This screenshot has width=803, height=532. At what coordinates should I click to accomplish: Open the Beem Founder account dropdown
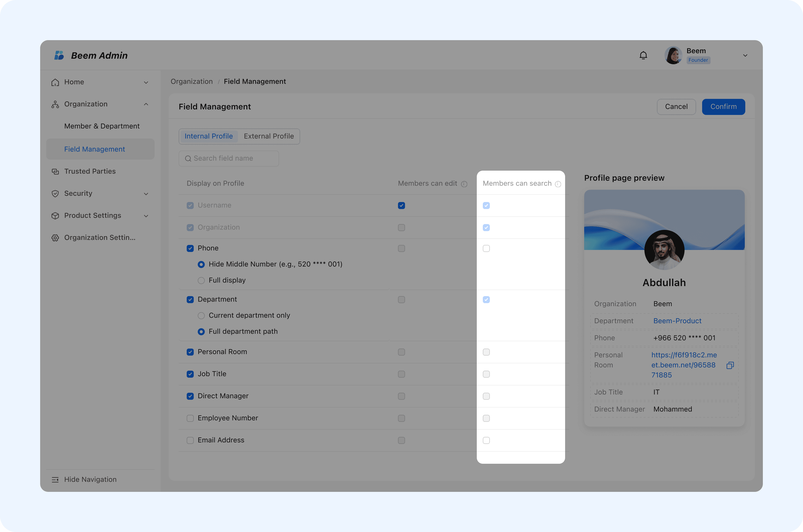click(x=745, y=55)
